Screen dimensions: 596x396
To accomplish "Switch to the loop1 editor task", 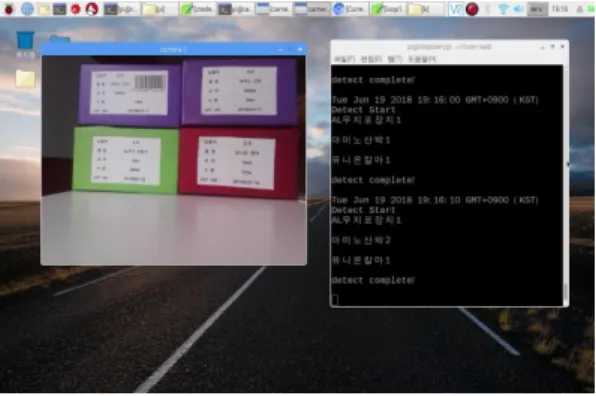I will 387,9.
